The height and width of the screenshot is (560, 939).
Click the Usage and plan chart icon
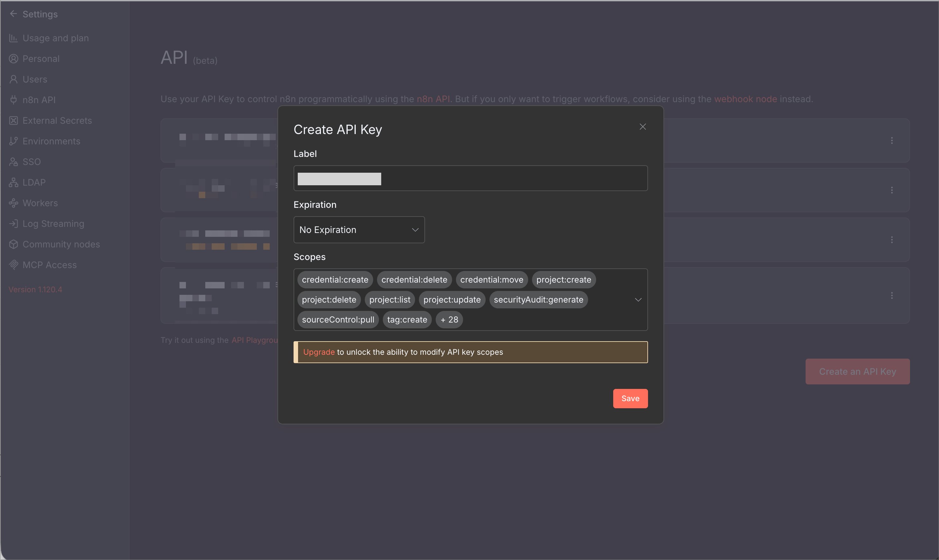tap(14, 38)
